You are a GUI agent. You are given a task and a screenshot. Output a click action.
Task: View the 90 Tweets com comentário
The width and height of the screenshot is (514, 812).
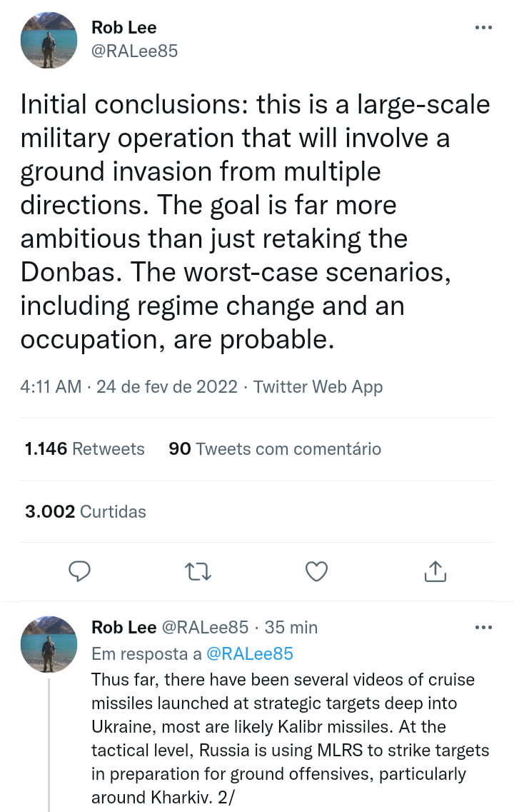[275, 449]
